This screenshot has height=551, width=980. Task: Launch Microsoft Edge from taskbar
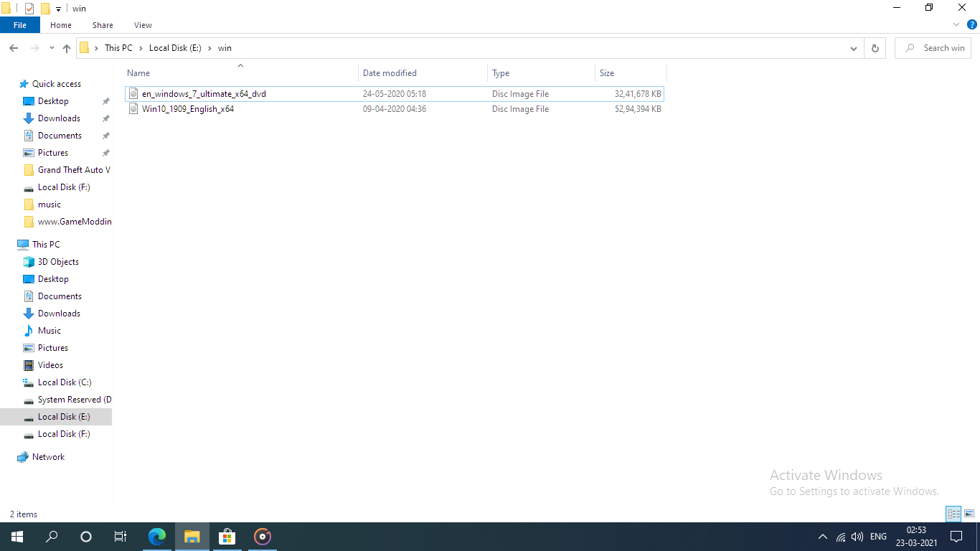(157, 537)
